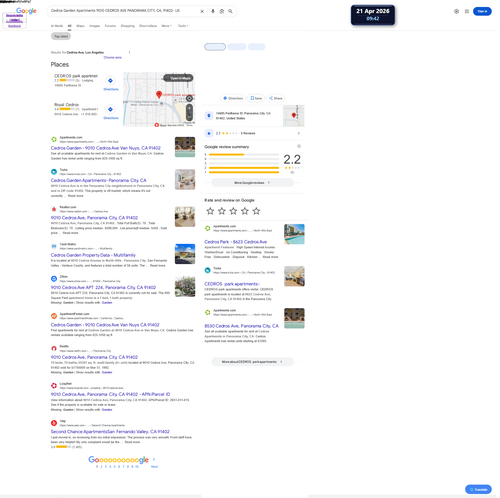500x498 pixels.
Task: Click the Save button in the knowledge panel
Action: click(256, 98)
